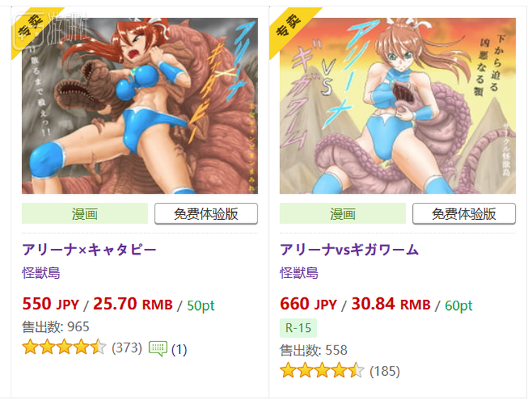532x400 pixels.
Task: Open the アリーナvsギガワーム cover thumbnail
Action: [397, 106]
